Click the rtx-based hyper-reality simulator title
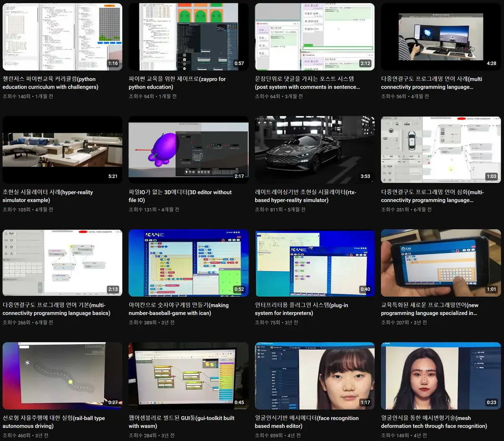 (305, 196)
